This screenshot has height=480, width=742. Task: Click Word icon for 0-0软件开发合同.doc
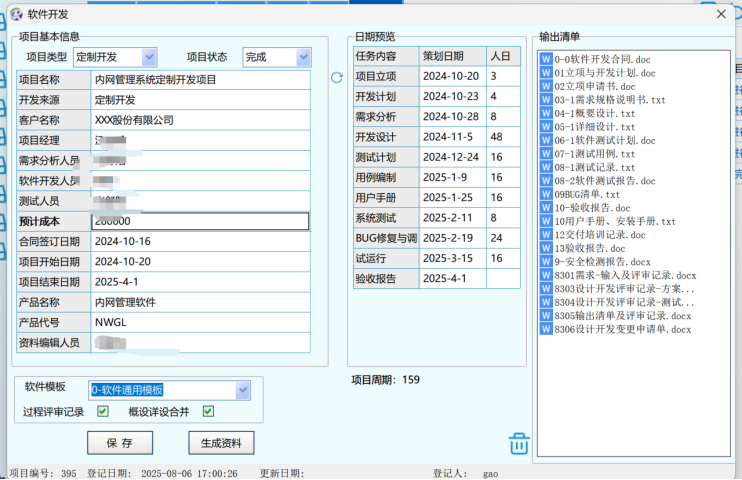click(546, 59)
